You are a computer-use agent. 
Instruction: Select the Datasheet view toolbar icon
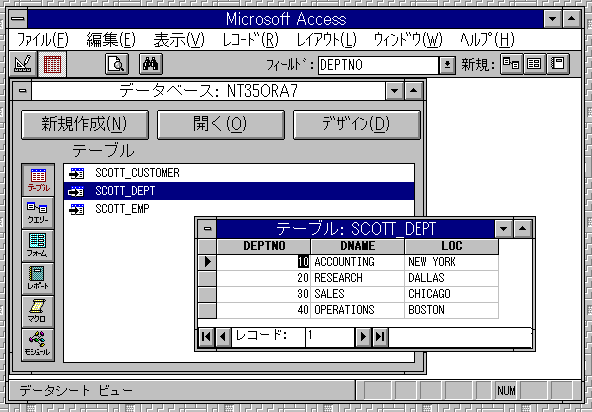(x=52, y=64)
